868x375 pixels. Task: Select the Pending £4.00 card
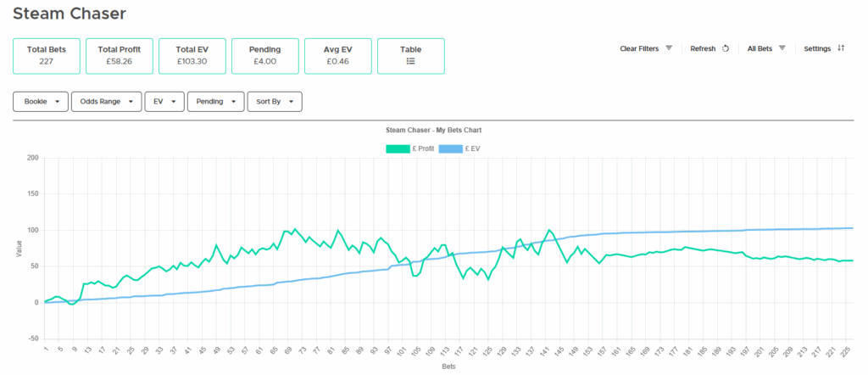265,56
